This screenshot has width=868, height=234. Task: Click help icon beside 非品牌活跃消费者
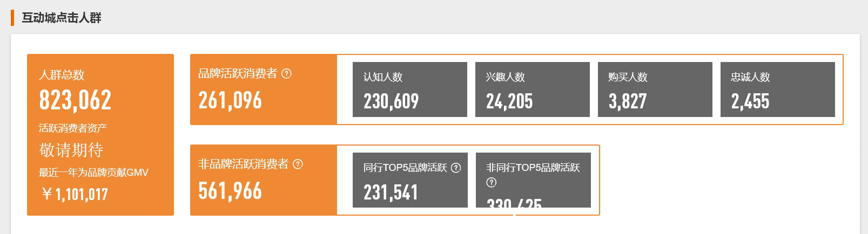(298, 164)
